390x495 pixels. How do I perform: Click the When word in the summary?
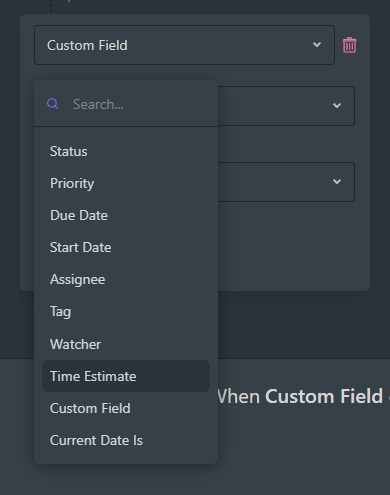point(239,396)
